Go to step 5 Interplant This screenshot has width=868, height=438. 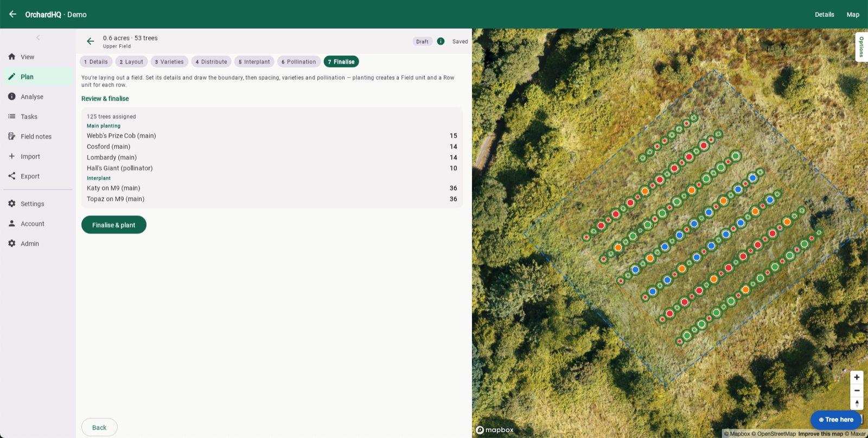coord(254,62)
